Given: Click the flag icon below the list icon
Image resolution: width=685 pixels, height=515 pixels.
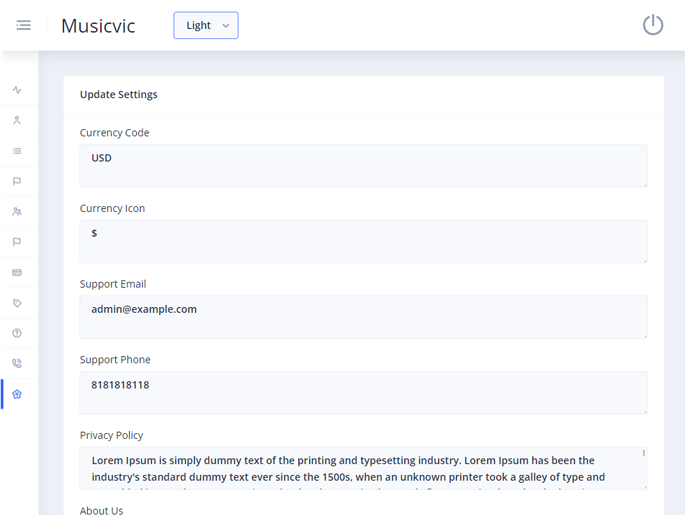Looking at the screenshot, I should pyautogui.click(x=17, y=181).
